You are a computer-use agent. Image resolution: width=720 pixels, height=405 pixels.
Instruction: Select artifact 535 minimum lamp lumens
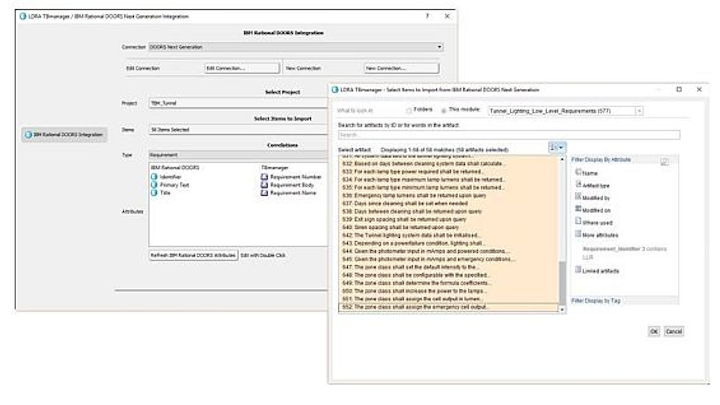click(449, 187)
